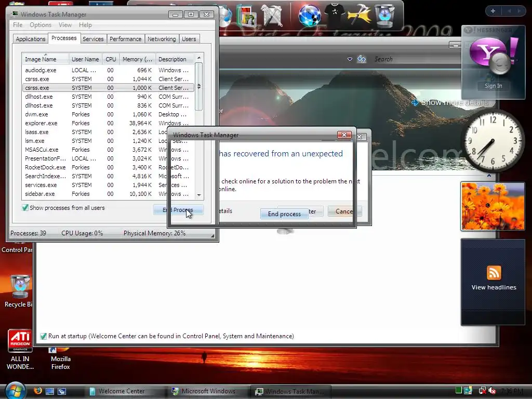Switch to the Networking tab
Viewport: 532px width, 399px height.
[x=162, y=39]
